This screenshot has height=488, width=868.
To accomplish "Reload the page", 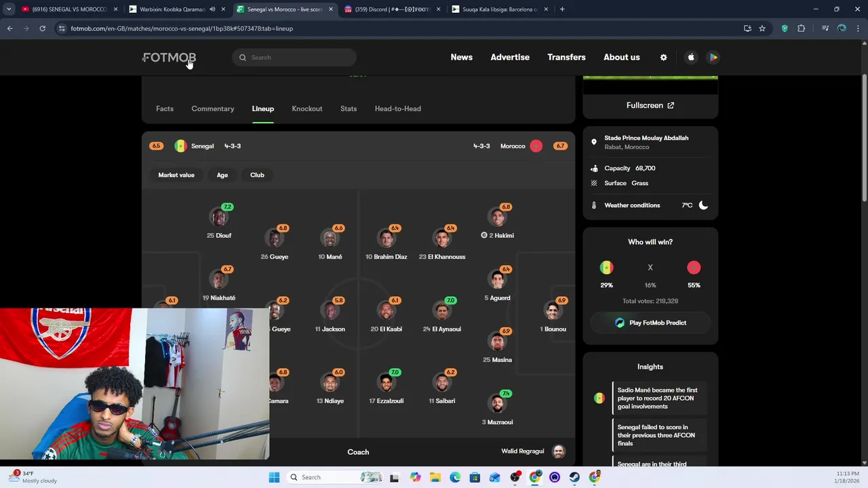I will (42, 28).
